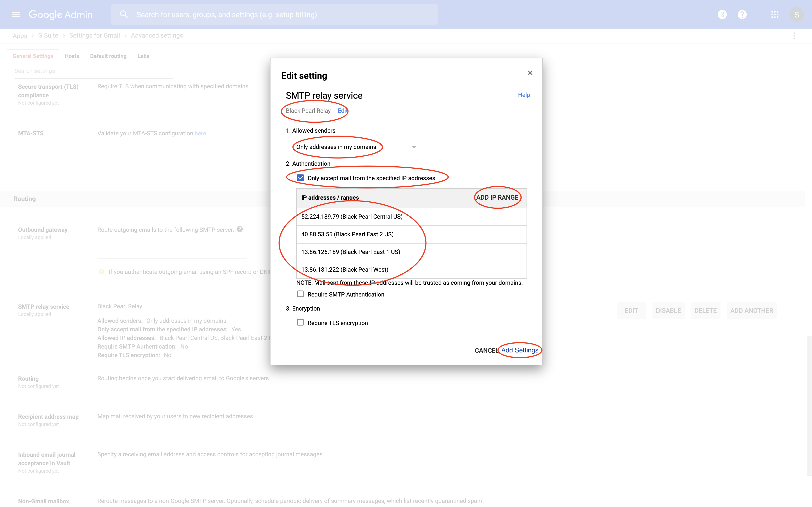The height and width of the screenshot is (507, 812).
Task: Open the hourglass tasks icon
Action: tap(722, 14)
